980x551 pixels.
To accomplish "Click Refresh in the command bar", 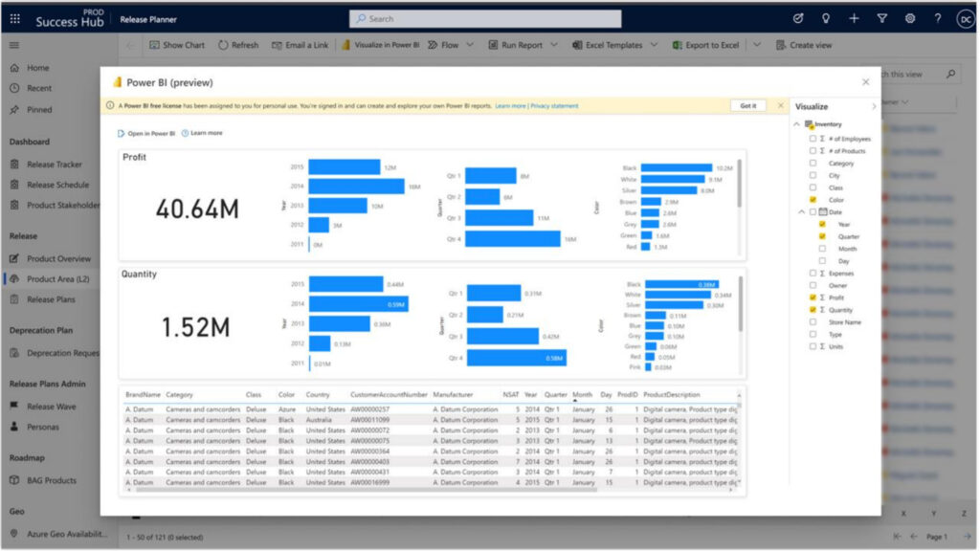I will [x=238, y=45].
